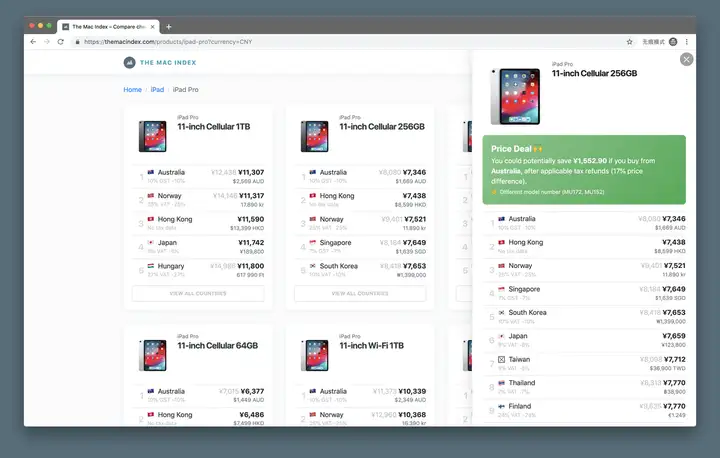
Task: Click the 11-inch Cellular 64GB product thumbnail
Action: pos(152,355)
